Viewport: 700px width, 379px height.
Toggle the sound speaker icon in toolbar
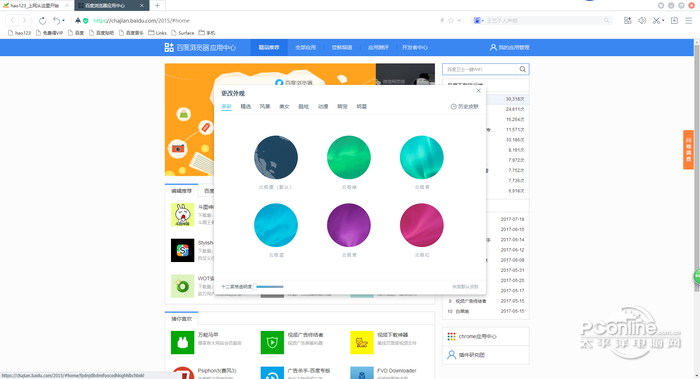tap(642, 21)
